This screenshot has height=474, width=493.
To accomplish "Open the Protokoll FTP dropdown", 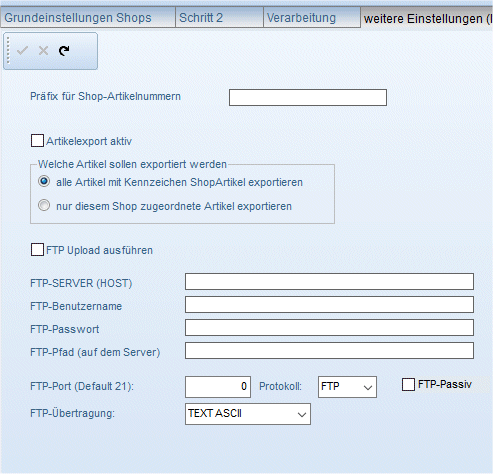I will [347, 387].
